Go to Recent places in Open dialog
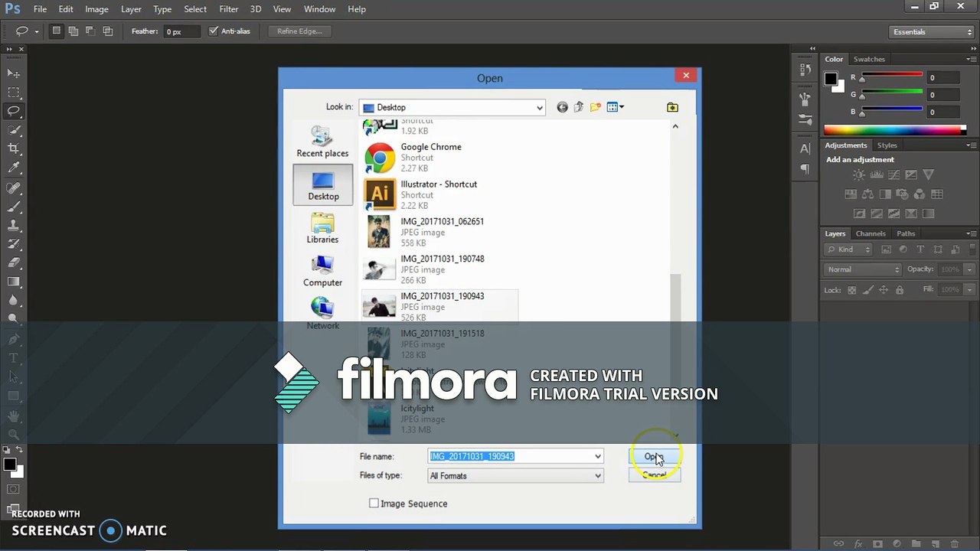Screen dimensions: 980x551 click(322, 142)
